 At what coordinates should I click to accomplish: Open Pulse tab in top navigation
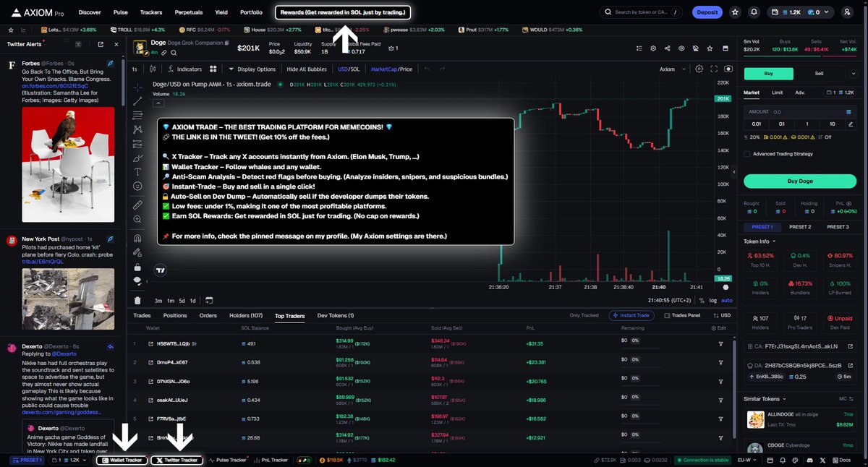pyautogui.click(x=121, y=12)
